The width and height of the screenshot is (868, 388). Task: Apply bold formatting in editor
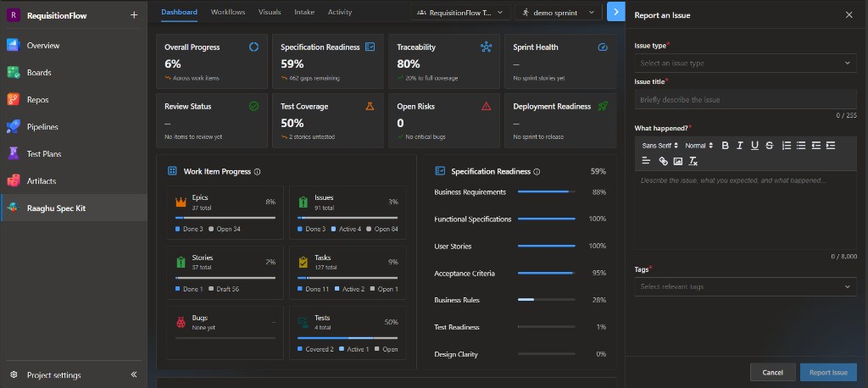click(726, 146)
